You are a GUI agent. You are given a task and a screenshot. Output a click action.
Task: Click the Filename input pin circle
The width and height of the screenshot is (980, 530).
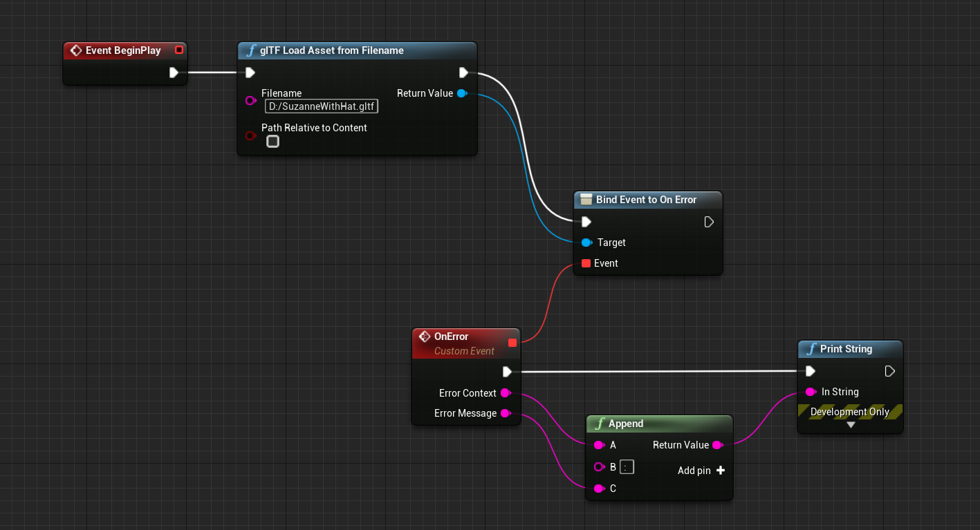click(250, 101)
